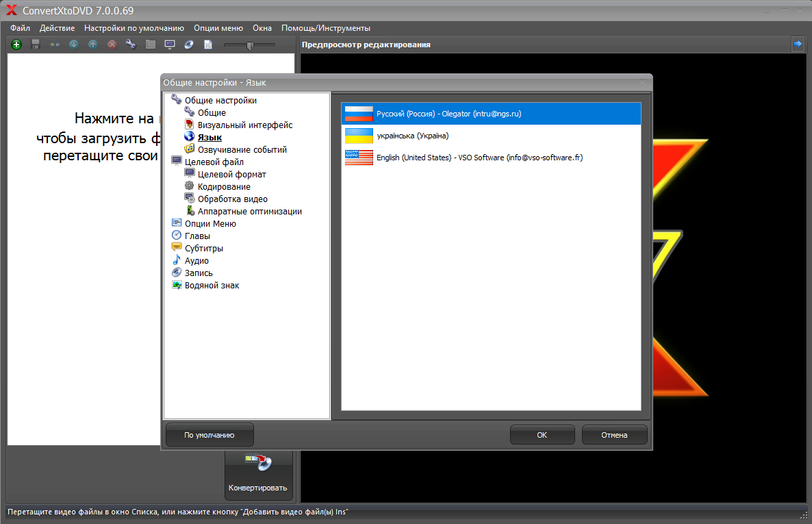The width and height of the screenshot is (812, 524).
Task: Click the Конвертировать button
Action: point(258,475)
